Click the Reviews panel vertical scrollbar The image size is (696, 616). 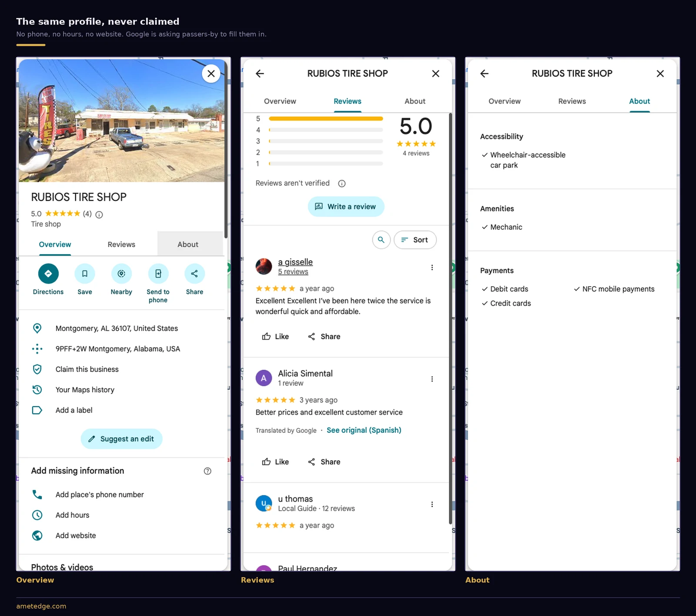tap(450, 319)
